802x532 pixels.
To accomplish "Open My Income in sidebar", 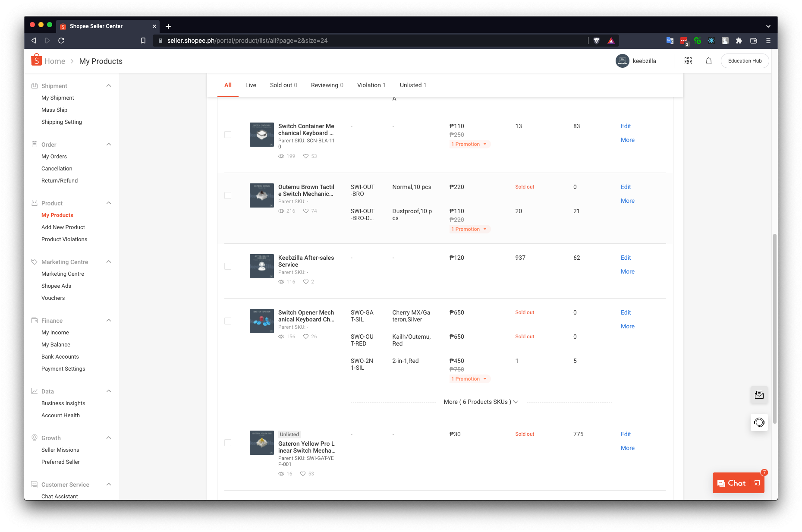I will click(55, 333).
